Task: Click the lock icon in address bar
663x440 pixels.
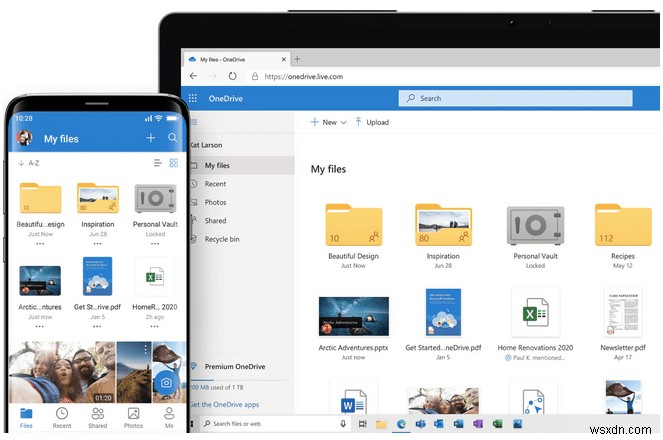Action: [x=255, y=76]
